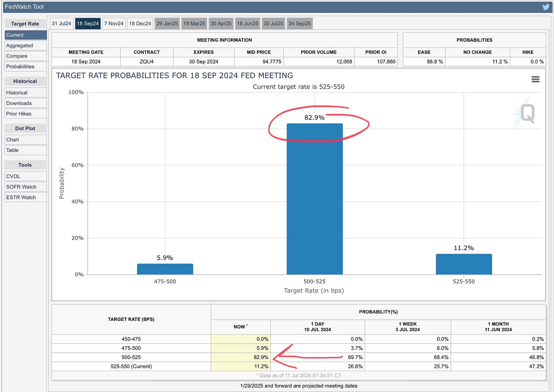Select the 29 Jan25 projected meeting tab
Screen dimensions: 554x392
click(167, 24)
